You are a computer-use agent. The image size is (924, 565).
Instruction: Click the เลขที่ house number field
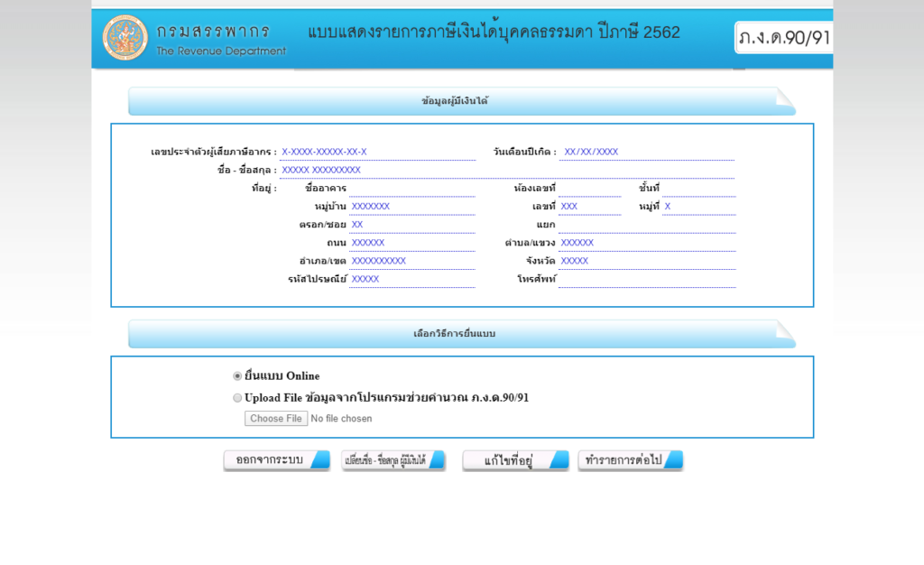click(x=590, y=207)
